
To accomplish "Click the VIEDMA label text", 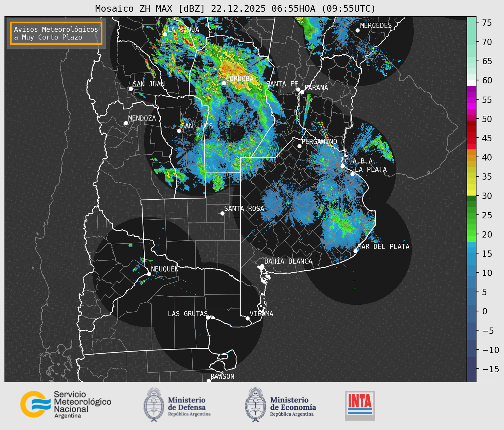I will pyautogui.click(x=261, y=314).
